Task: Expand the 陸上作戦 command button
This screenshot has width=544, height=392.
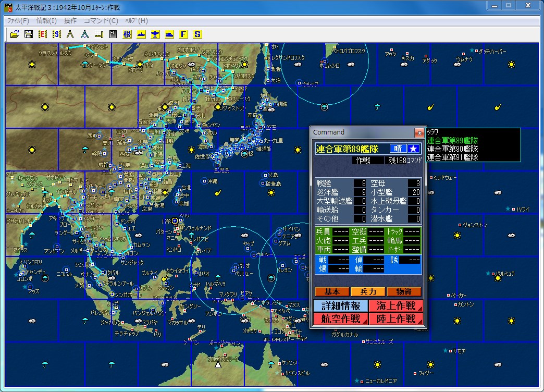Action: click(396, 319)
